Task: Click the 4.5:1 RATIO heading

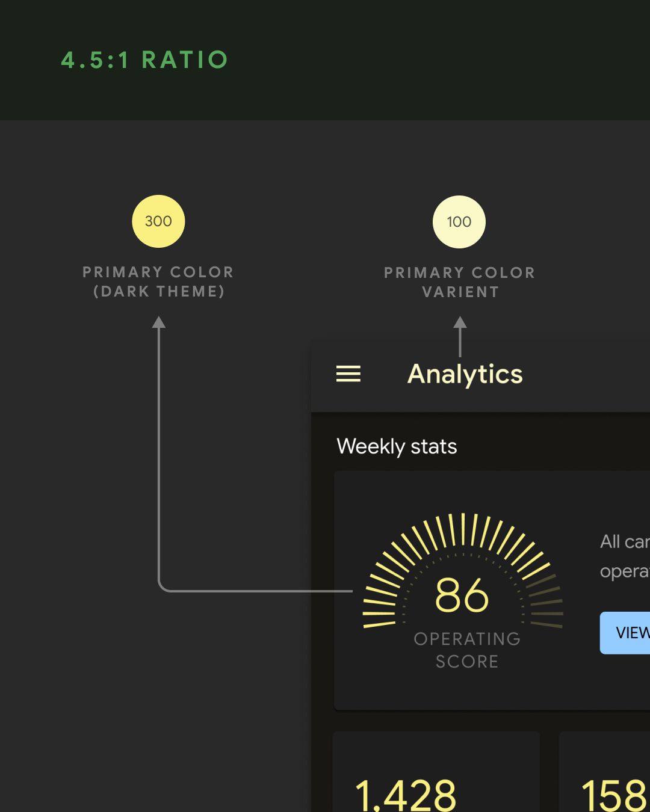Action: (x=145, y=60)
